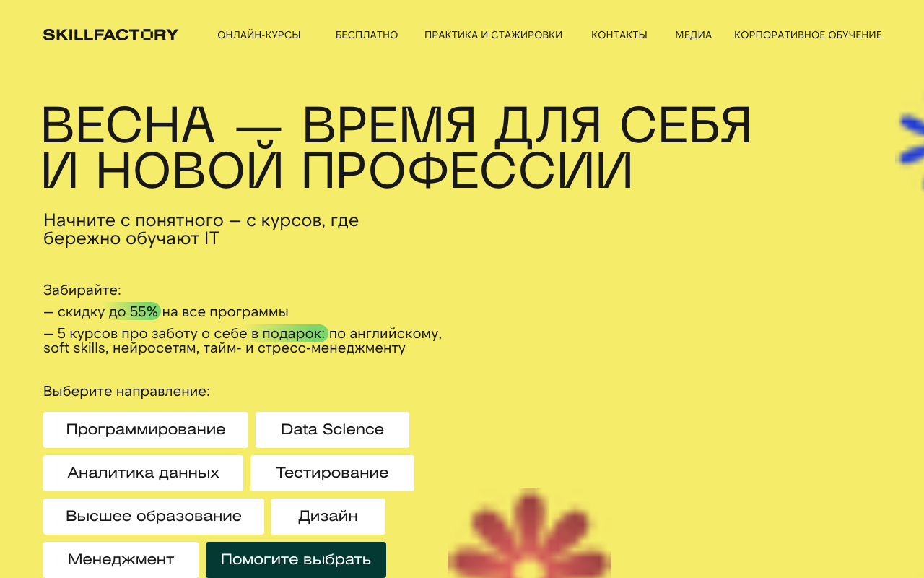Choose Аналитика данных

143,473
